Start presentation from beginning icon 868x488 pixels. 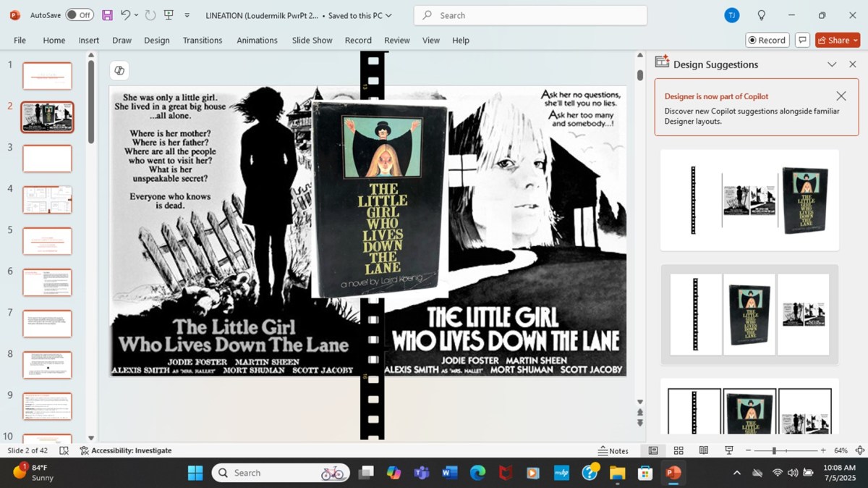pyautogui.click(x=169, y=15)
